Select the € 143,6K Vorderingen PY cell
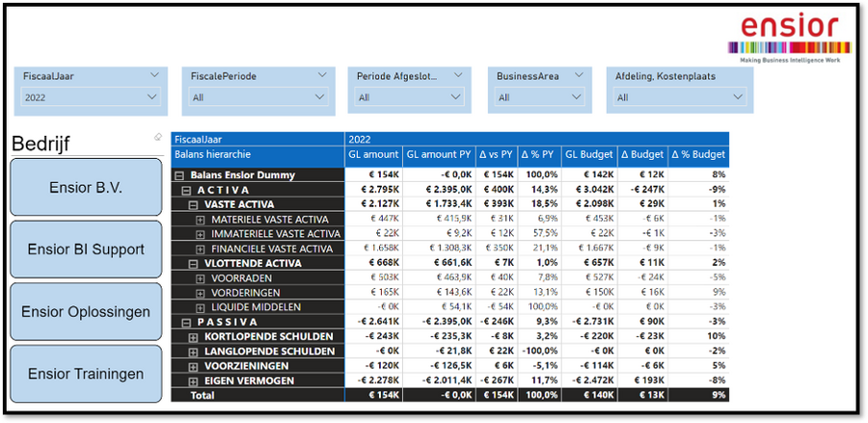868x423 pixels. [x=439, y=293]
